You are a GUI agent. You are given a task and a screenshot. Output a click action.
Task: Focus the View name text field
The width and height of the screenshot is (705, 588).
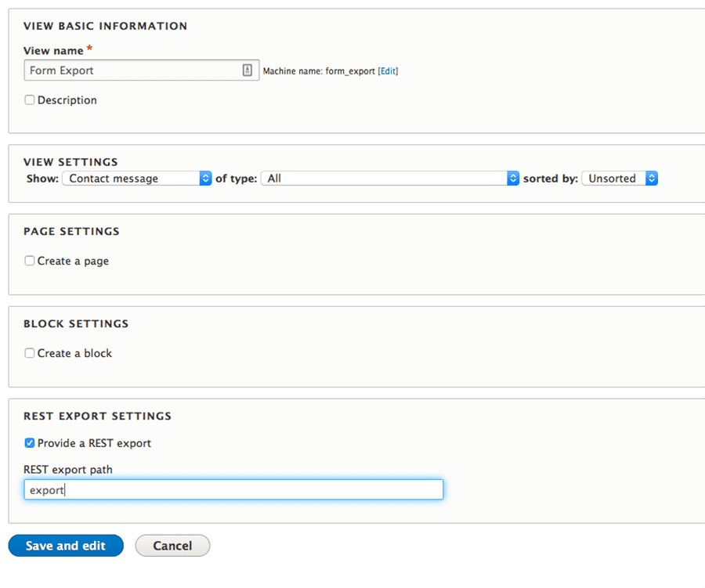(x=142, y=70)
